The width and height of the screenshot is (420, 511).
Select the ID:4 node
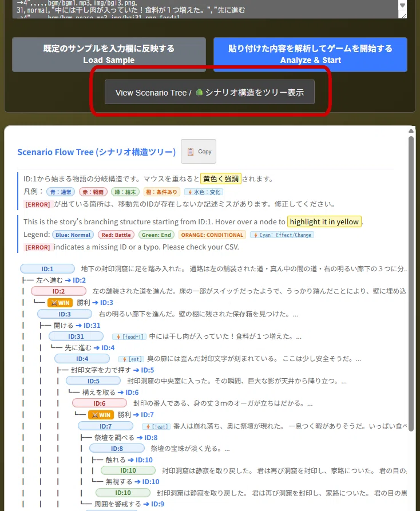82,359
